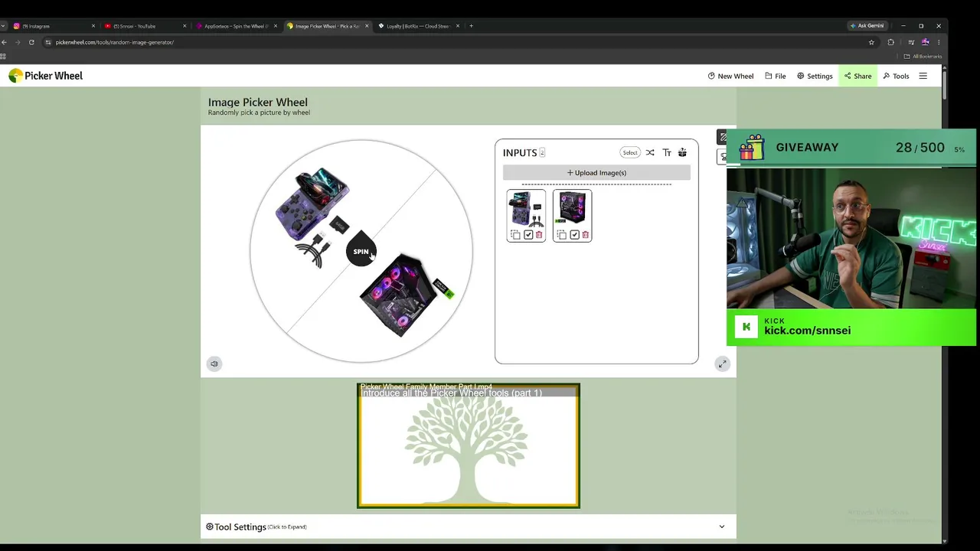Open the gift box inputs icon

pyautogui.click(x=682, y=152)
